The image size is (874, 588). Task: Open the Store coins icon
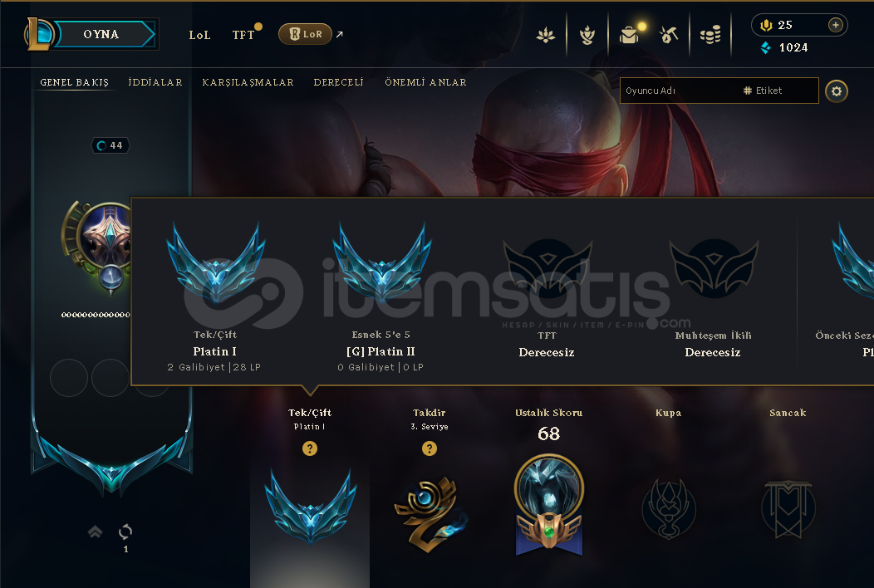click(x=710, y=35)
